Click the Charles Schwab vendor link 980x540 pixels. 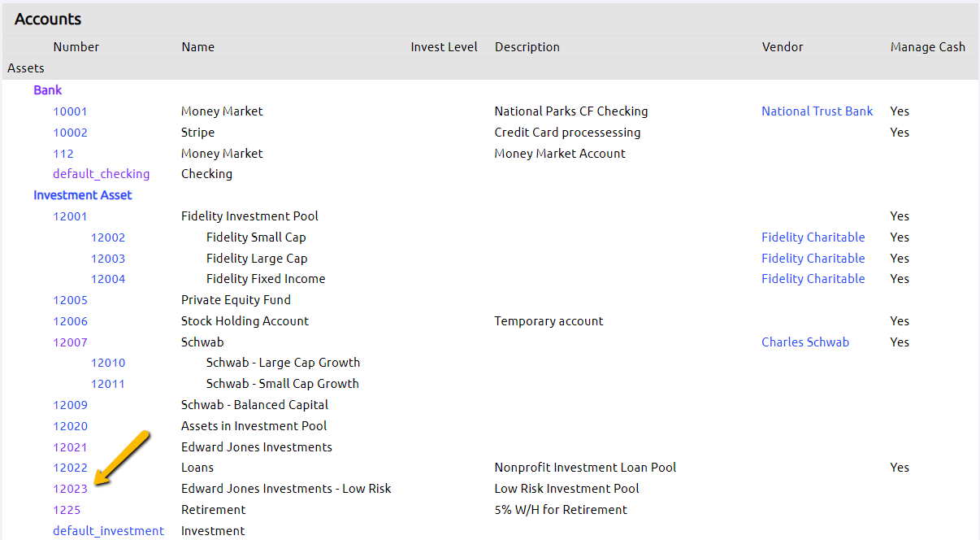coord(805,342)
